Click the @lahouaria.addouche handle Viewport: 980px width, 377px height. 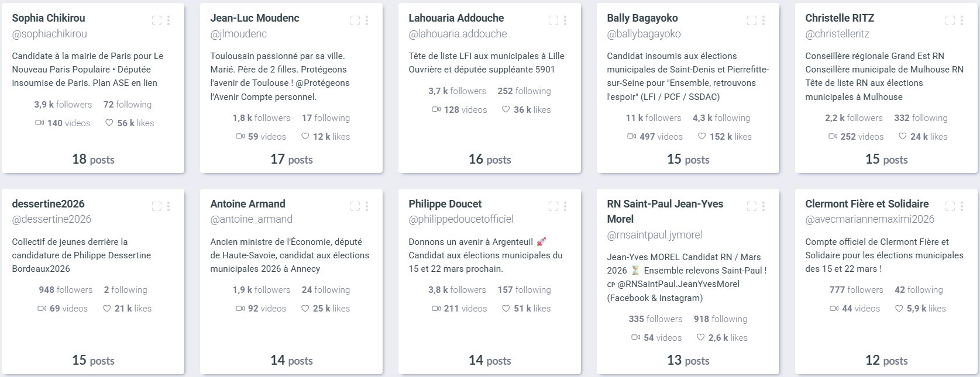[x=458, y=34]
